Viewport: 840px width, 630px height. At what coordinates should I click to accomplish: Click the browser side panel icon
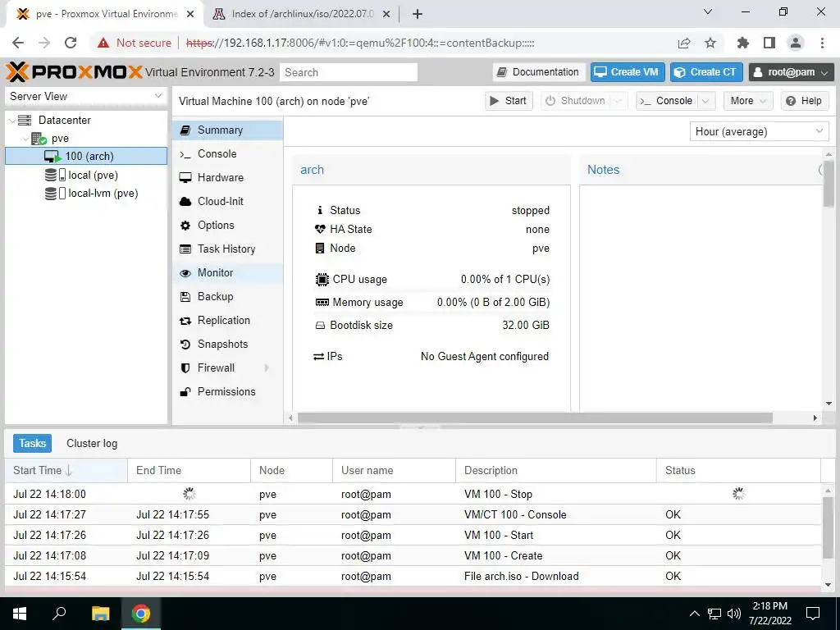[769, 43]
